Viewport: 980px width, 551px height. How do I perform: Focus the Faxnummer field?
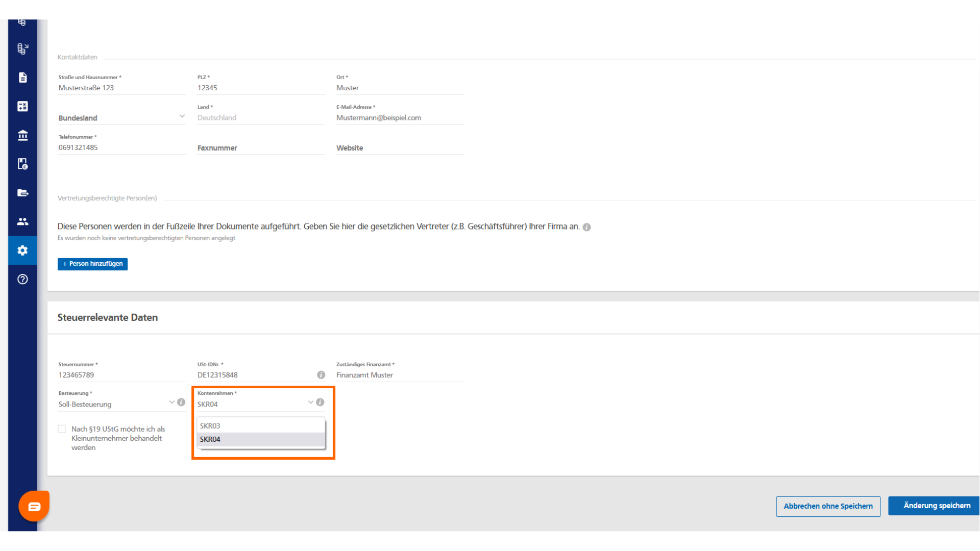[x=261, y=148]
